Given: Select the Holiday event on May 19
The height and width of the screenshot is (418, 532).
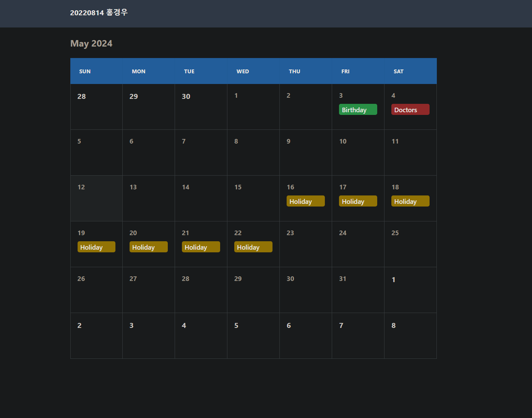Looking at the screenshot, I should (96, 247).
